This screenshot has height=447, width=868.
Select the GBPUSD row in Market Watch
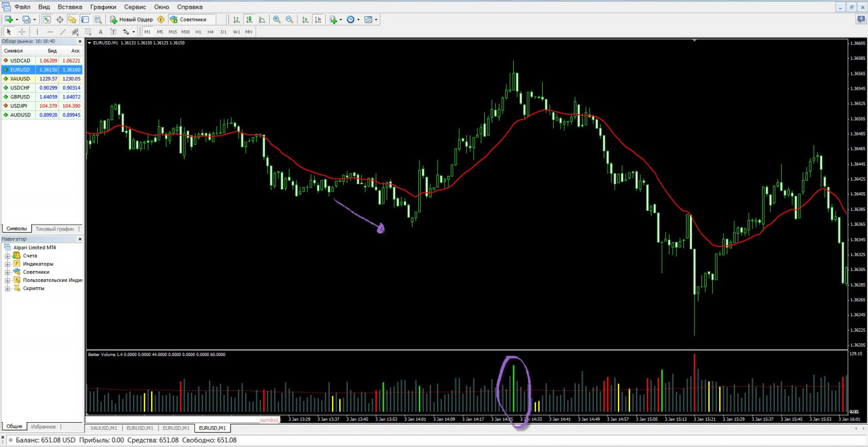42,97
